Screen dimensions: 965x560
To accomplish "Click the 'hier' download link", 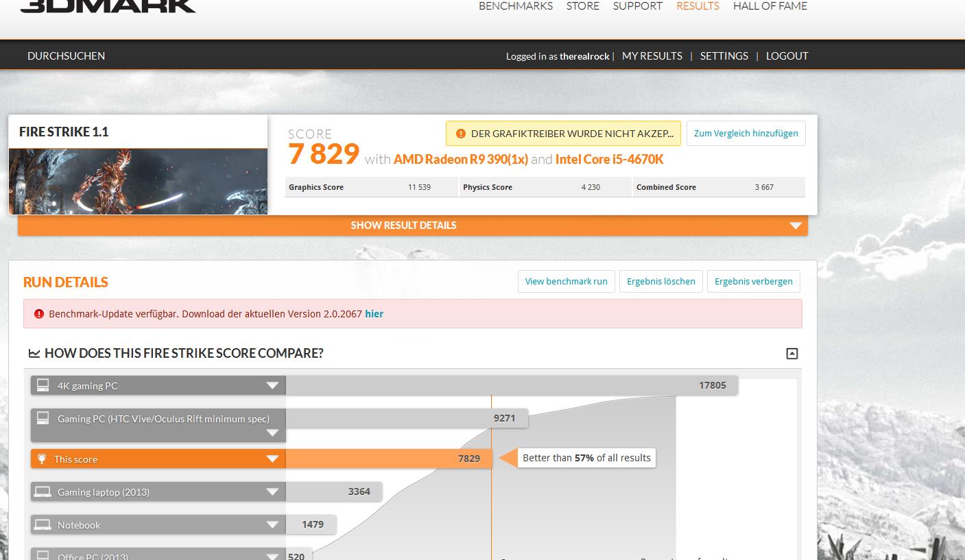I will click(x=374, y=314).
